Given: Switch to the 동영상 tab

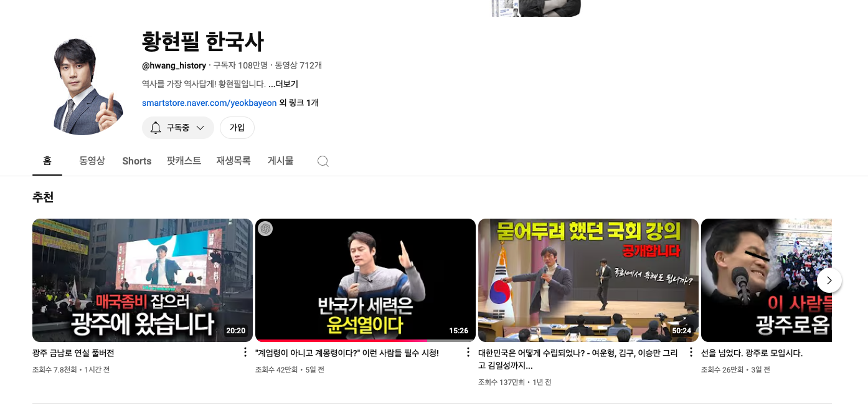Looking at the screenshot, I should point(92,161).
